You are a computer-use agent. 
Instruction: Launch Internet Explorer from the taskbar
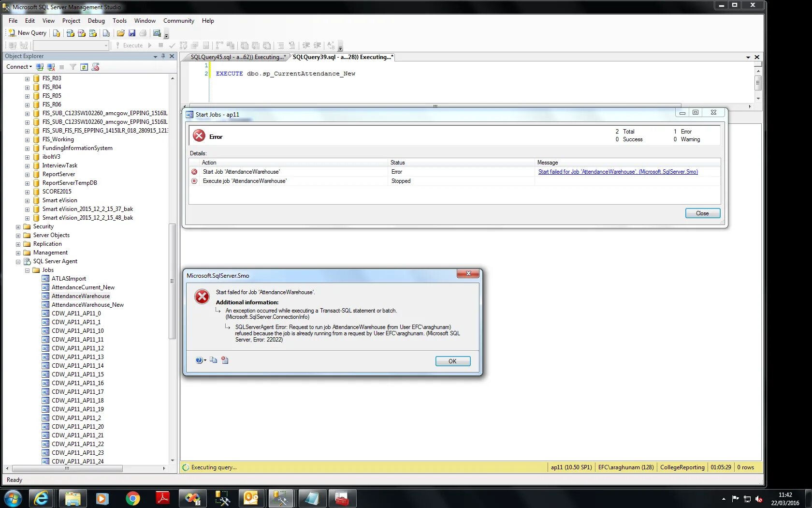[x=41, y=498]
